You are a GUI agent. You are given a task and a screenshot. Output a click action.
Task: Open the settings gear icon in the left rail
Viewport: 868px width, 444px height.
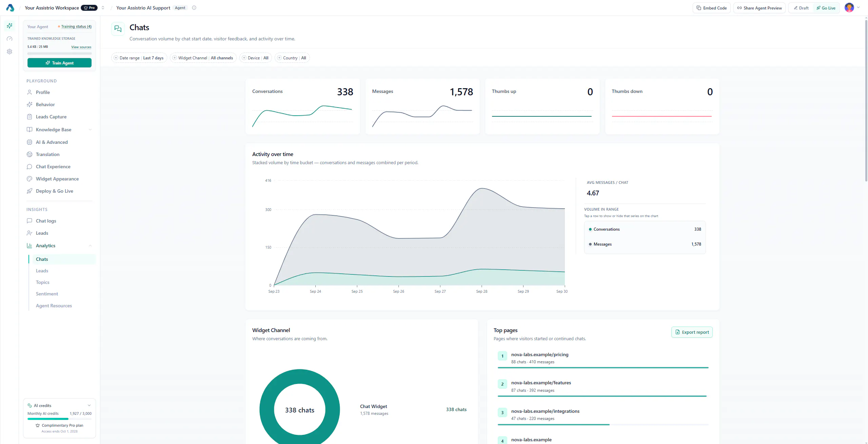click(9, 52)
